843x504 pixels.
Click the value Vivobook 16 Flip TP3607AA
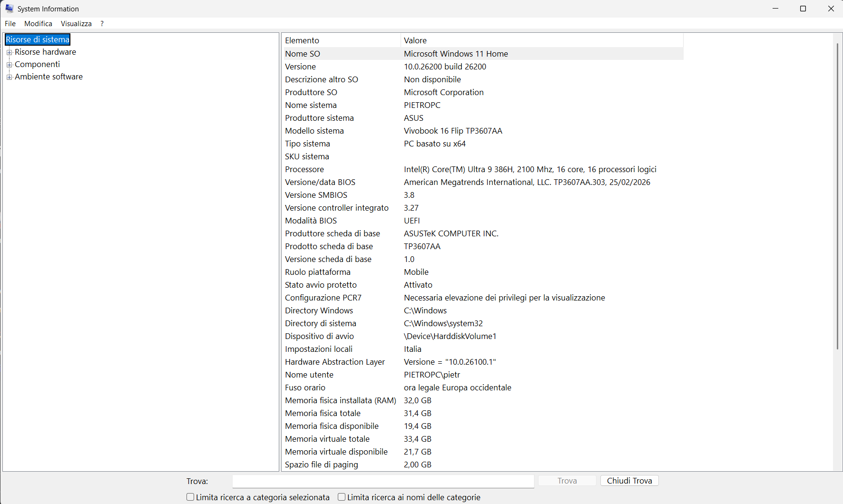[453, 131]
